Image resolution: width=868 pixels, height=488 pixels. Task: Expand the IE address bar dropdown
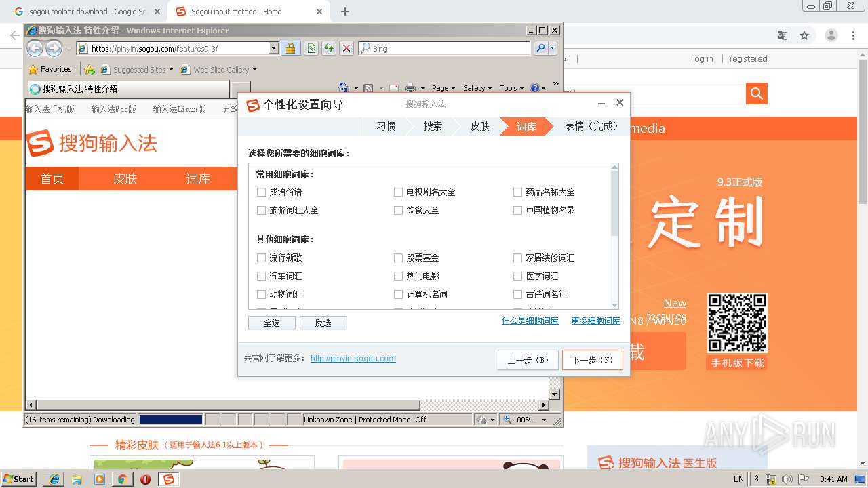pyautogui.click(x=274, y=48)
